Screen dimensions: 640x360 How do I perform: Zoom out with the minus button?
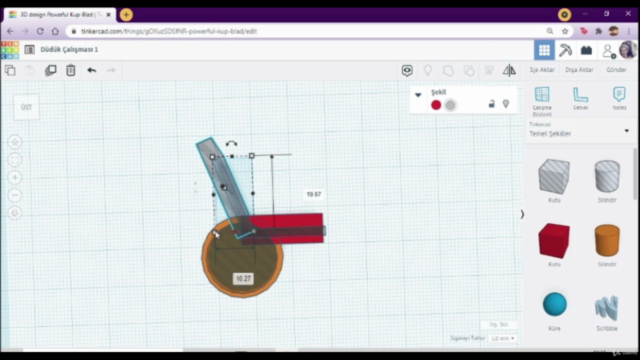[x=15, y=195]
